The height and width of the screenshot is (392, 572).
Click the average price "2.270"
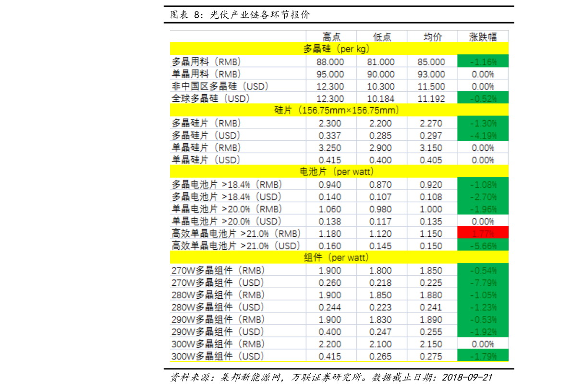click(x=431, y=123)
